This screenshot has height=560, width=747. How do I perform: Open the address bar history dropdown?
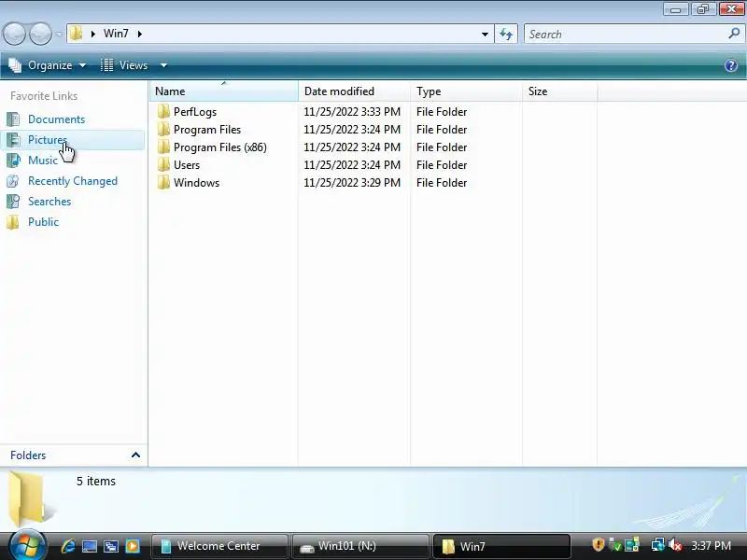[x=485, y=34]
